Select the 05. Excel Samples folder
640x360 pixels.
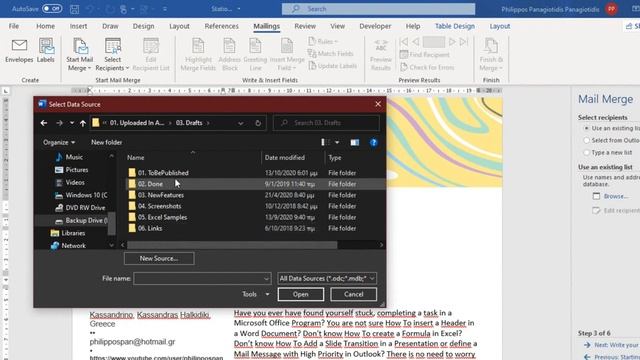162,217
